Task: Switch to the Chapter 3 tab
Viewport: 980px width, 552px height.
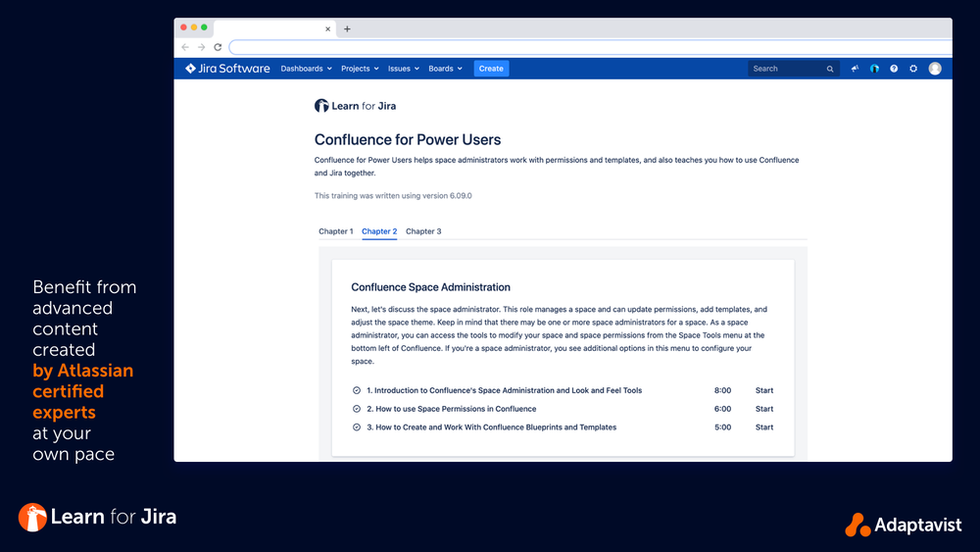Action: (x=423, y=231)
